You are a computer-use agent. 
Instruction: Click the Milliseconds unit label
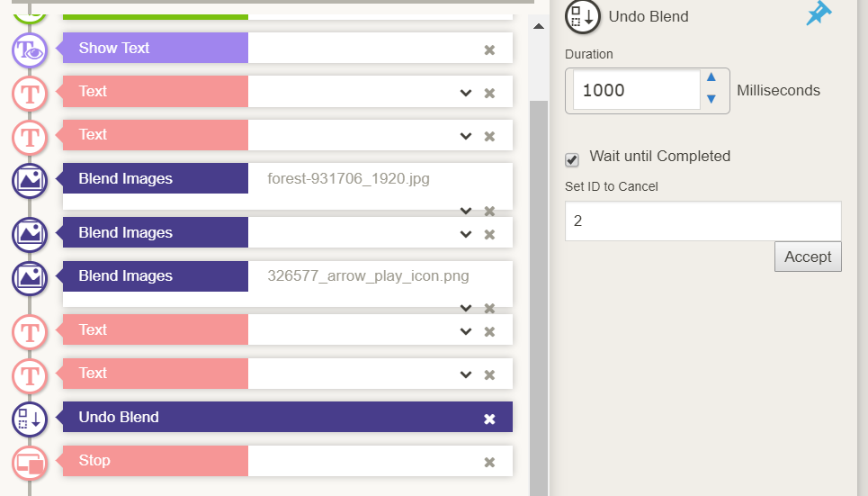tap(778, 90)
